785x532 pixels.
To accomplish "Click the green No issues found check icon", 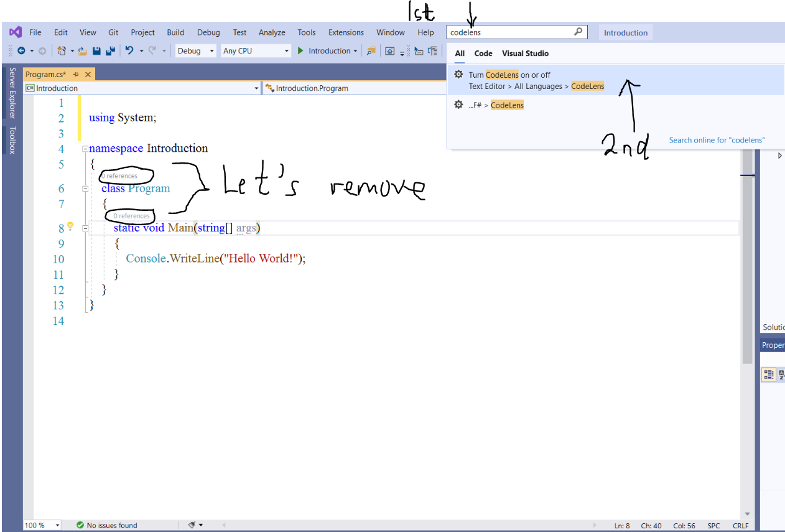I will coord(80,525).
